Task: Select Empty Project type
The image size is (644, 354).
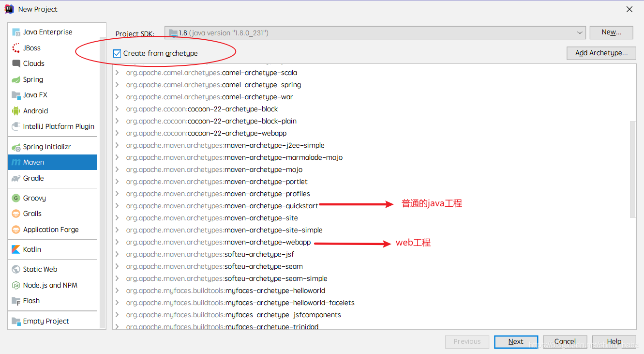Action: click(52, 321)
